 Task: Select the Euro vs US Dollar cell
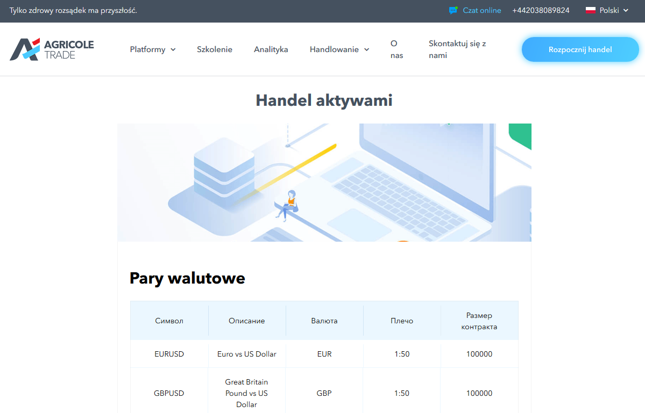tap(247, 354)
